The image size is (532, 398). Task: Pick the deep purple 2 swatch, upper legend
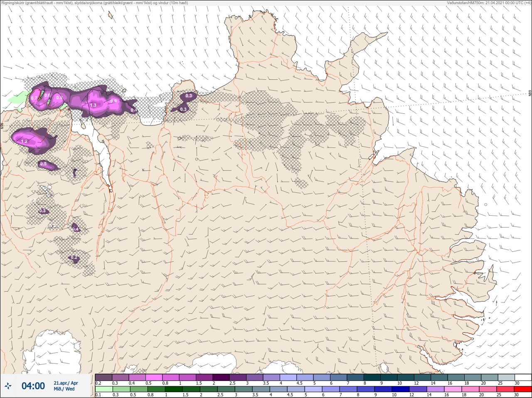[221, 377]
